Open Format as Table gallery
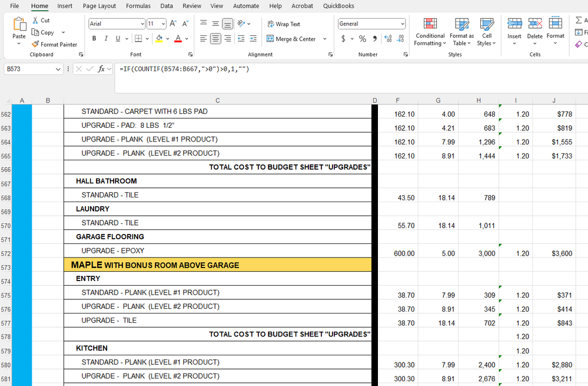The width and height of the screenshot is (588, 386). [461, 32]
